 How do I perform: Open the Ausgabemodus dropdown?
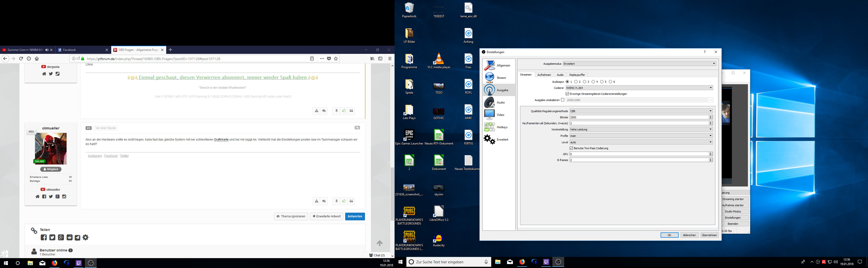point(639,63)
